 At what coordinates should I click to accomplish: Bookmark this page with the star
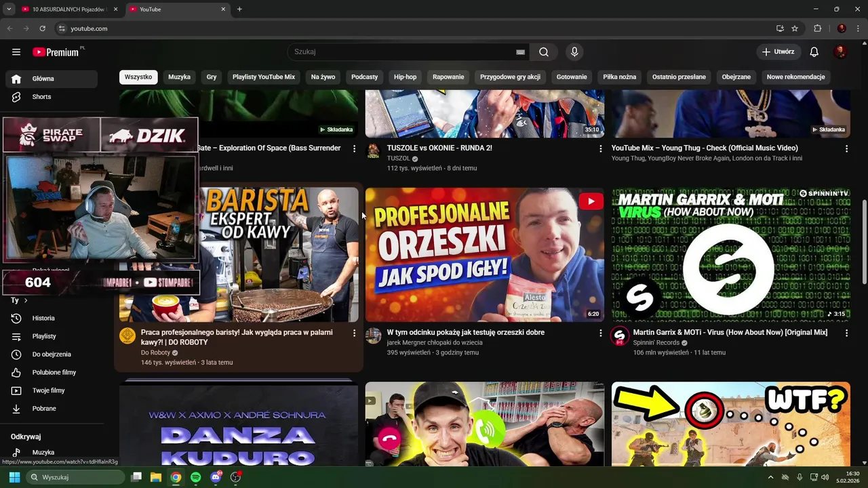coord(795,28)
